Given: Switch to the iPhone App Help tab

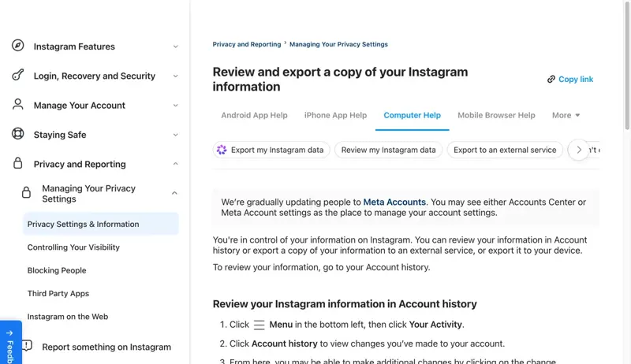Looking at the screenshot, I should (x=336, y=115).
